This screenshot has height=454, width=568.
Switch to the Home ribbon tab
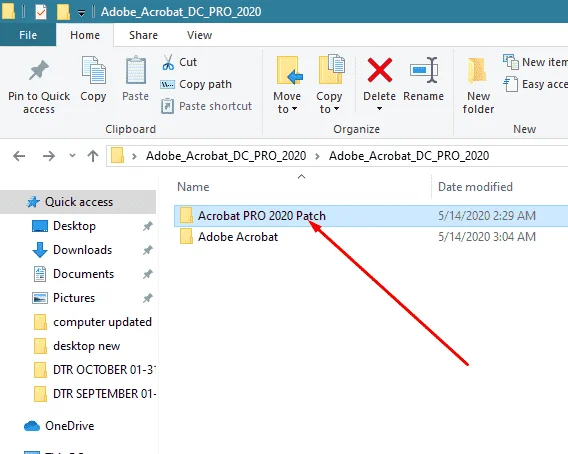click(x=85, y=35)
